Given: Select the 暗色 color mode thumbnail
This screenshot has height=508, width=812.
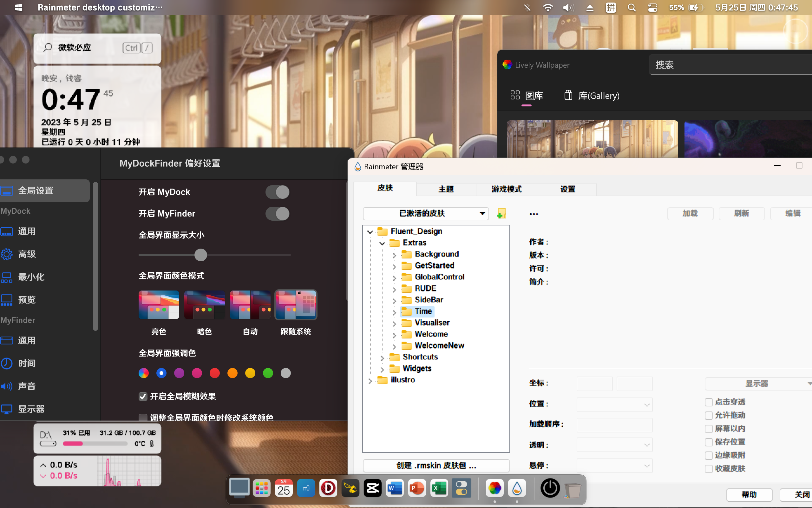Looking at the screenshot, I should (204, 305).
